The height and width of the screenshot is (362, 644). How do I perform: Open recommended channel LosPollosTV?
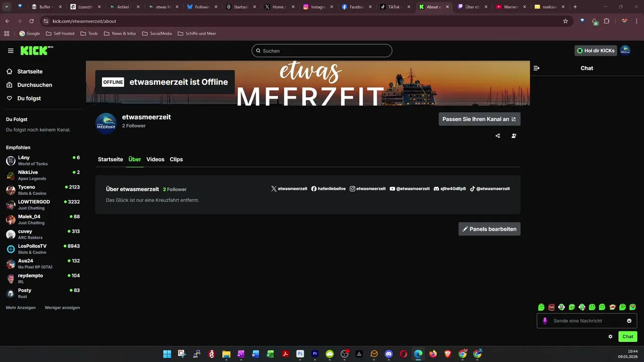coord(43,249)
